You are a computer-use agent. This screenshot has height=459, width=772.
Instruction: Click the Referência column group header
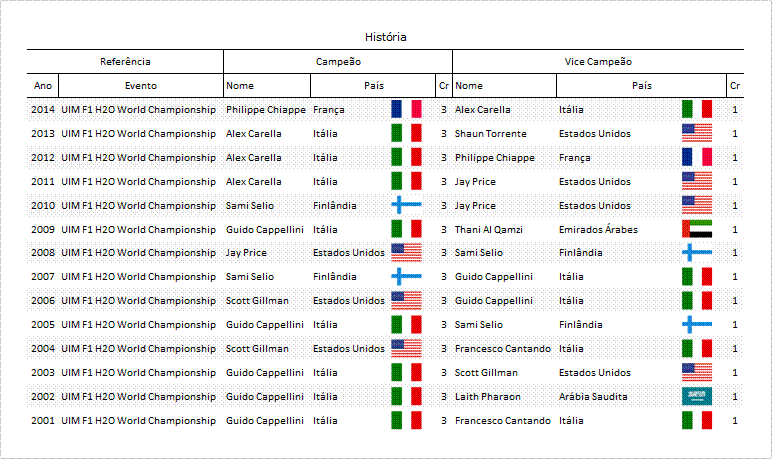point(125,62)
